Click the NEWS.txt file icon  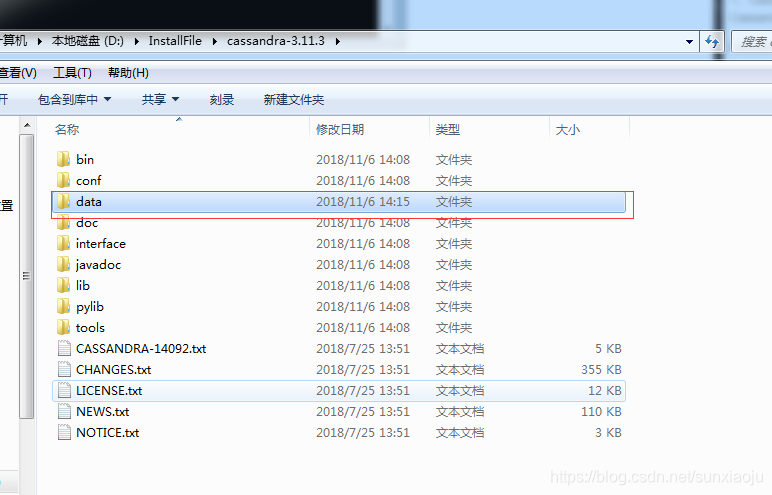point(64,412)
